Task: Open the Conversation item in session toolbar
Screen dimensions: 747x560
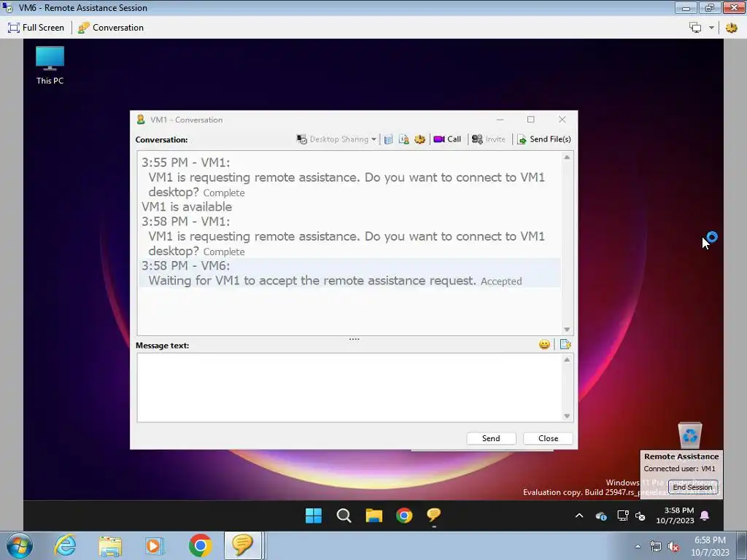Action: click(x=111, y=28)
